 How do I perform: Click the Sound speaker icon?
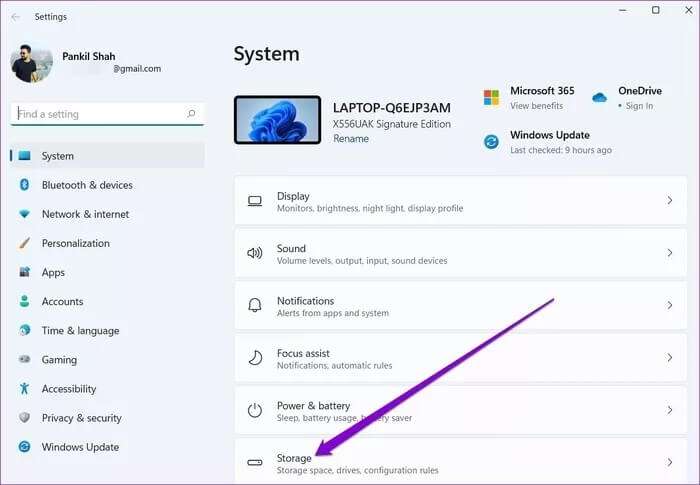click(x=255, y=253)
